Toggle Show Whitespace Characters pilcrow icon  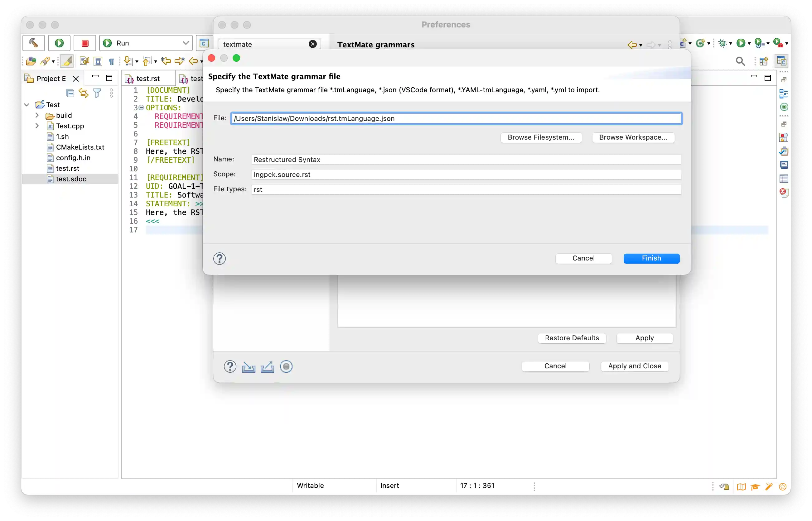111,62
